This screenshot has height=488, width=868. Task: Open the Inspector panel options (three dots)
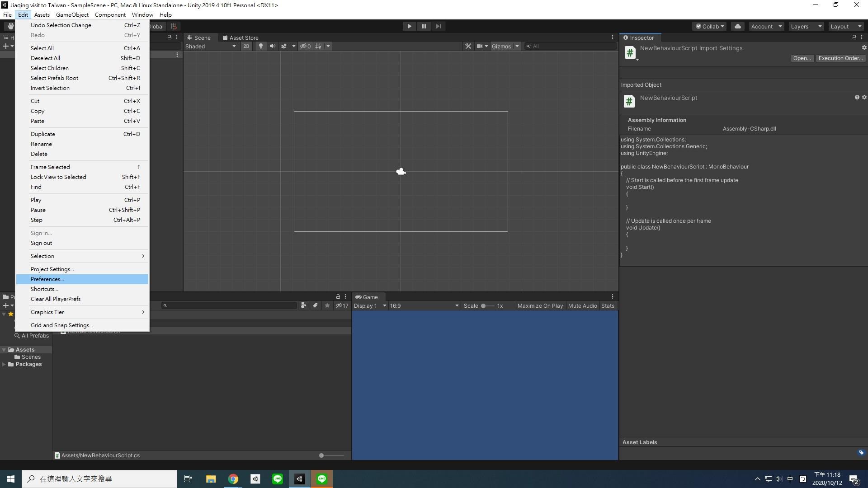click(862, 38)
